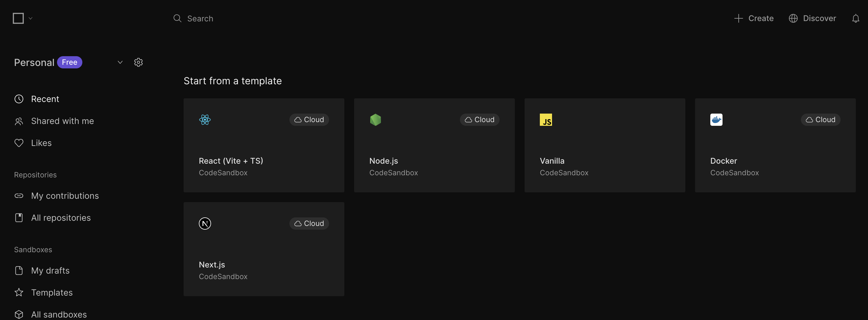This screenshot has width=868, height=320.
Task: Click the Create button
Action: tap(754, 18)
